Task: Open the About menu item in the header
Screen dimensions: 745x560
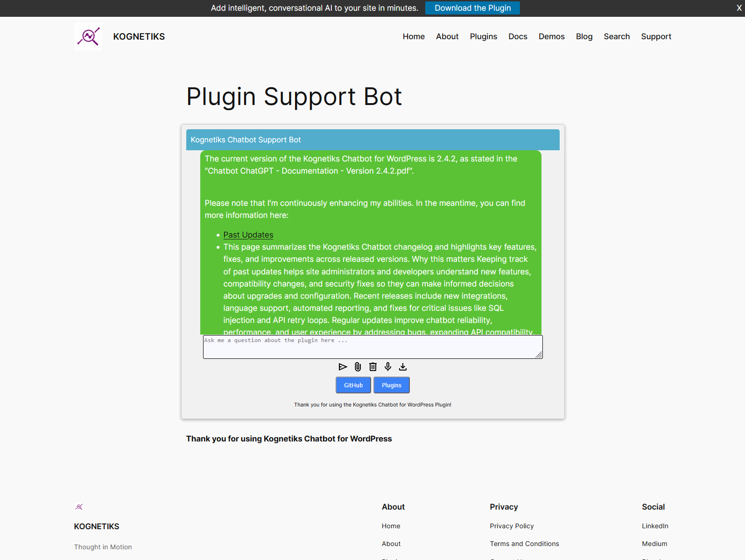Action: pyautogui.click(x=447, y=36)
